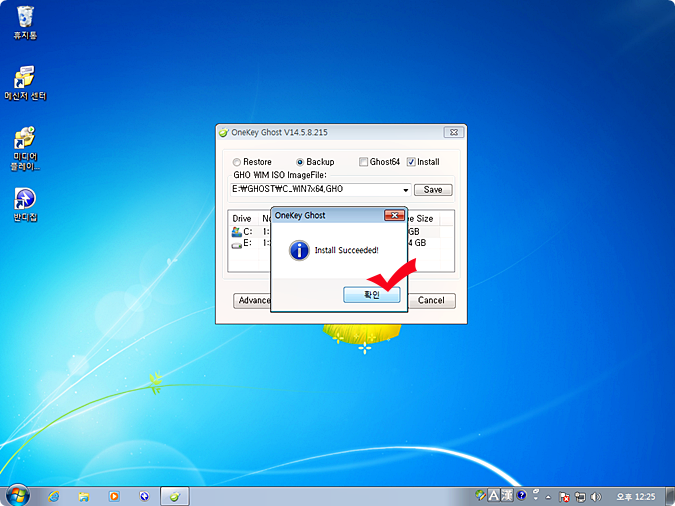
Task: Click the language bar help icon
Action: pyautogui.click(x=522, y=495)
